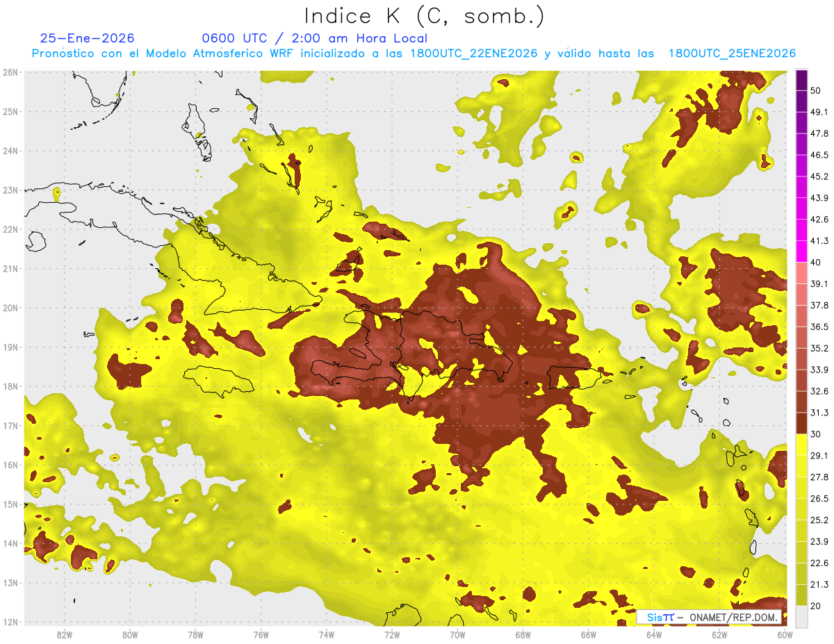This screenshot has width=834, height=644.
Task: Select the 47.8 color scale value
Action: pos(819,133)
